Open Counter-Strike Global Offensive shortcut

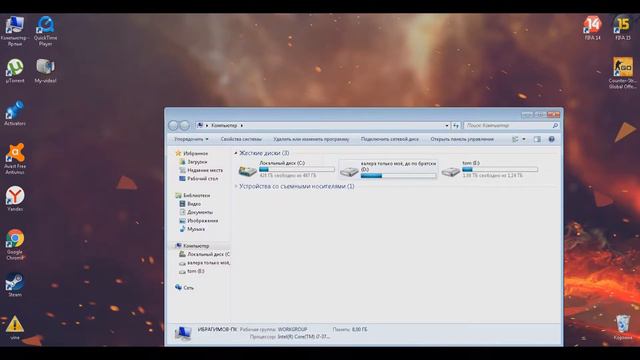tap(623, 73)
